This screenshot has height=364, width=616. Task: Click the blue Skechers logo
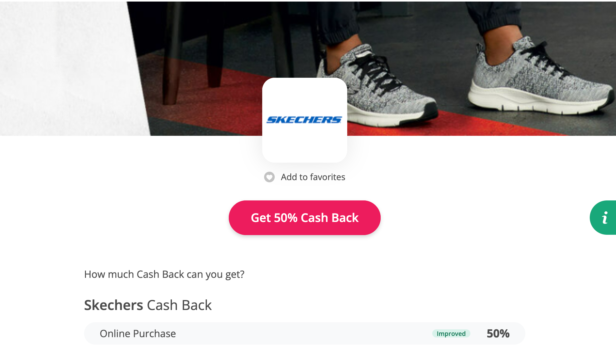[x=304, y=120]
